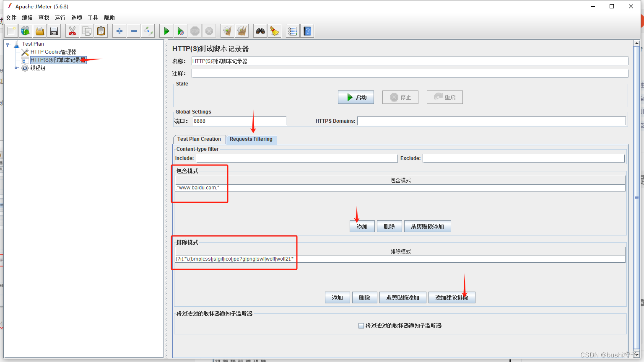Viewport: 644px width, 362px height.
Task: Click the HTTPS Domains input field
Action: point(491,121)
